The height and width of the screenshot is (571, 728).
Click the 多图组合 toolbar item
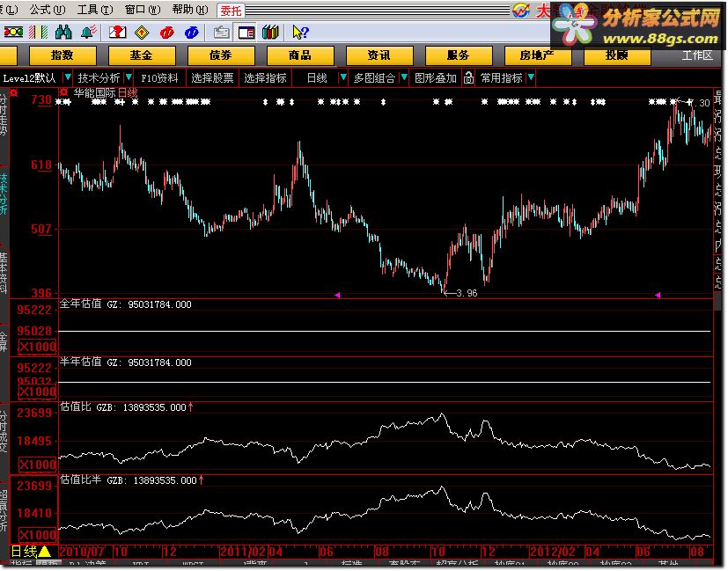pyautogui.click(x=374, y=78)
